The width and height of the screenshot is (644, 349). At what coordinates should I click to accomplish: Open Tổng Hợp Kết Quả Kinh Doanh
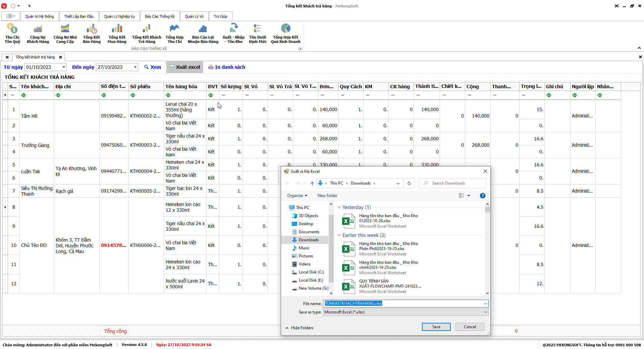285,33
